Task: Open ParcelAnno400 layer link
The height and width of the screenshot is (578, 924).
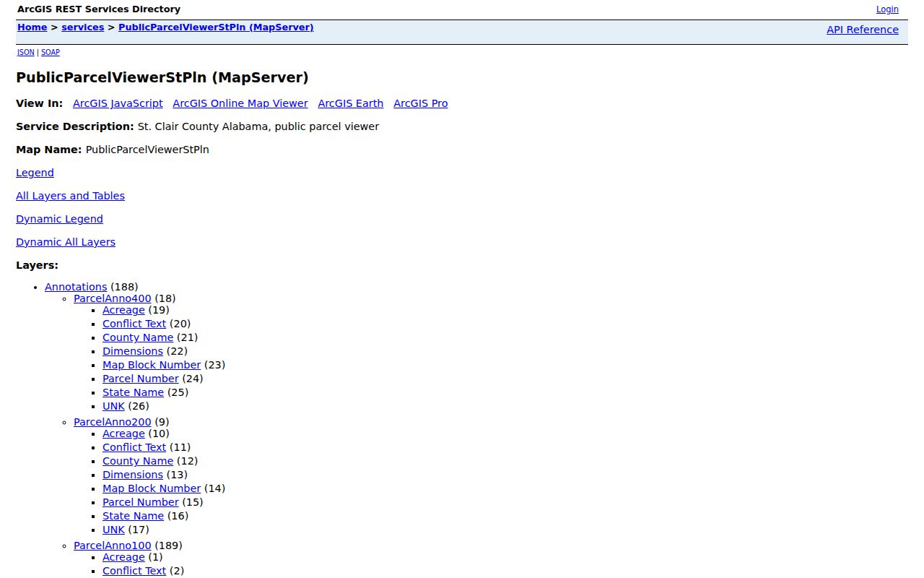Action: 113,298
